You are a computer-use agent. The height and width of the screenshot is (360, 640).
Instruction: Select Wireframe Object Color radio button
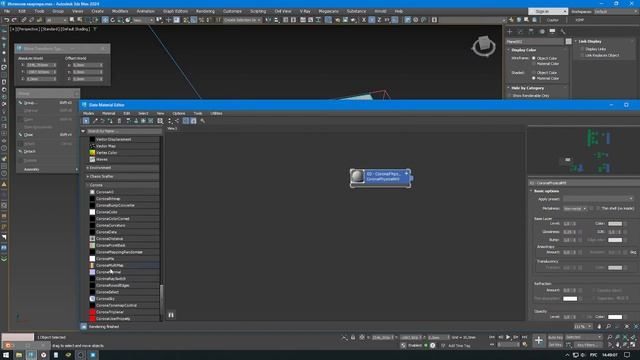pos(533,58)
